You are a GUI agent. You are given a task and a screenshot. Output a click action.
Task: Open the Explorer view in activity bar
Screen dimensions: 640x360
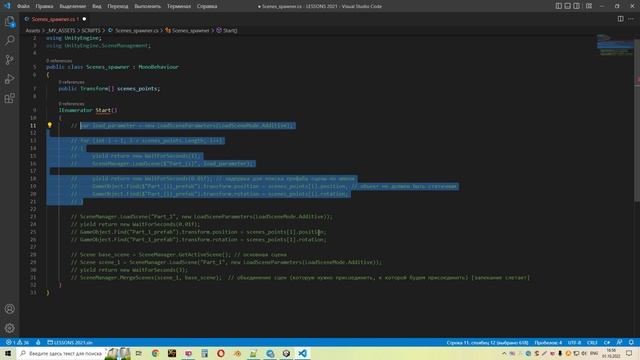9,21
